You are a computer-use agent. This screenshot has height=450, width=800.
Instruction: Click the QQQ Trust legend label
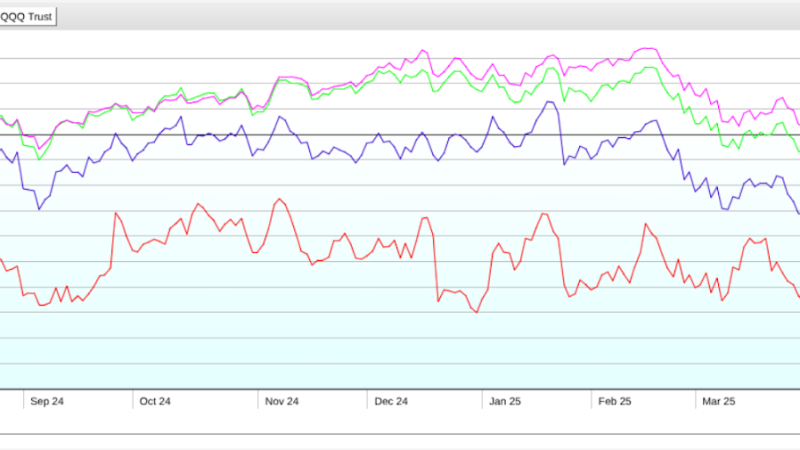(26, 17)
